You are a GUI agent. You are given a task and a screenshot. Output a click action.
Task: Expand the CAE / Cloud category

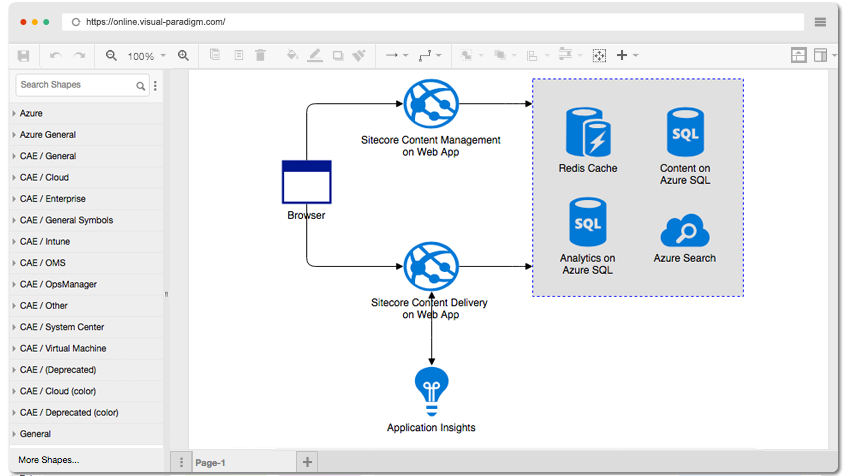point(87,177)
